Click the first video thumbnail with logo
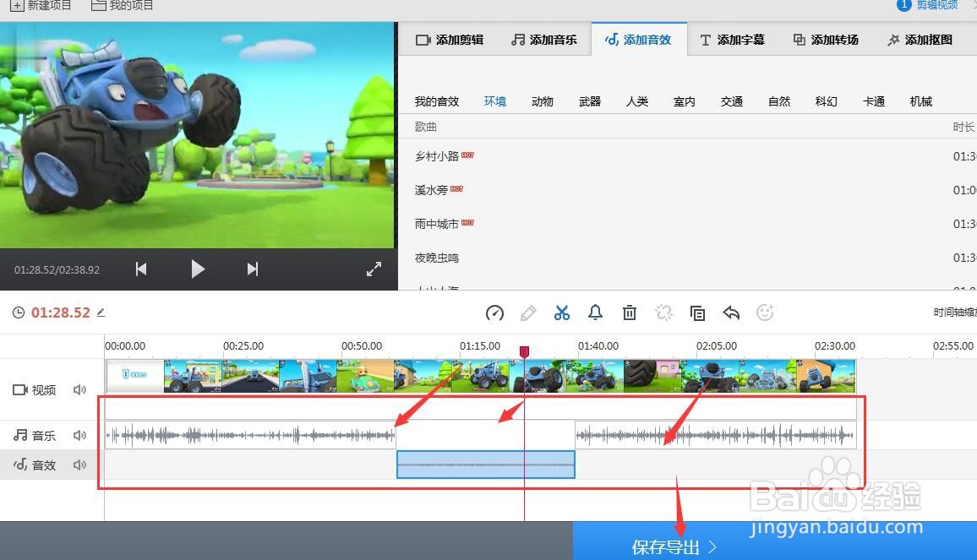This screenshot has height=560, width=977. pyautogui.click(x=135, y=376)
